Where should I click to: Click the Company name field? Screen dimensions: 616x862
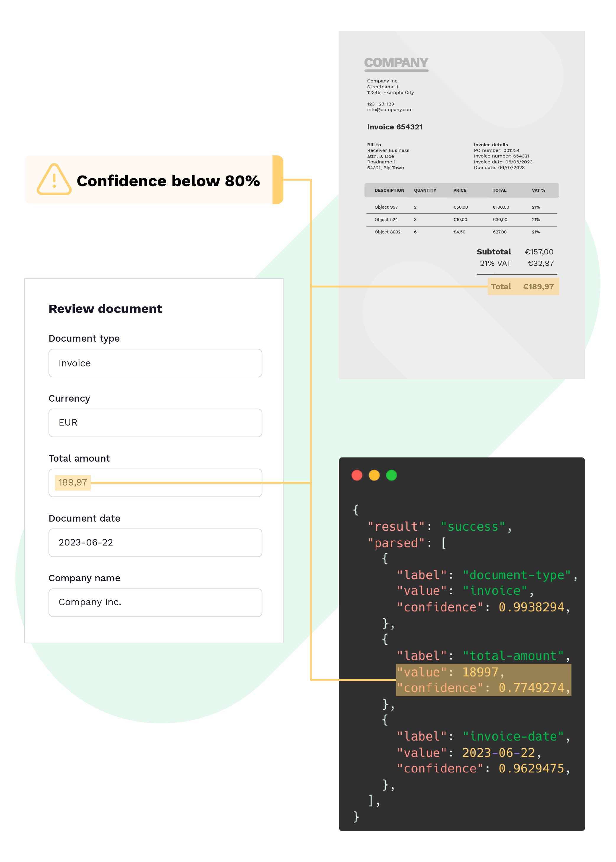pyautogui.click(x=155, y=603)
